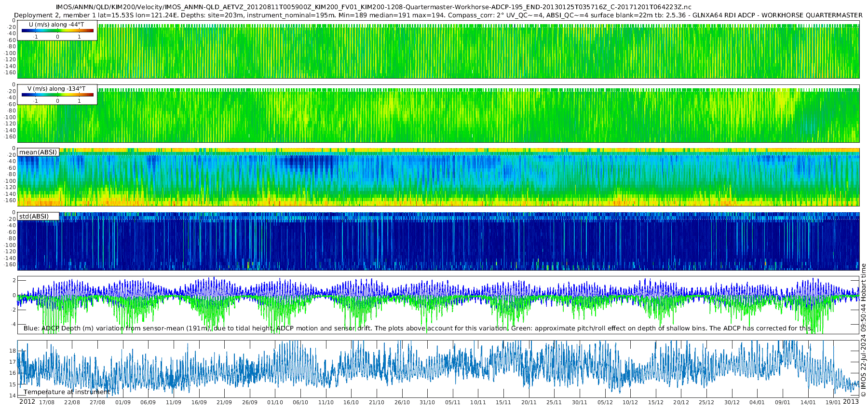Viewport: 868px width, 410px height.
Task: Click the 15/11 date tick label
Action: (503, 402)
